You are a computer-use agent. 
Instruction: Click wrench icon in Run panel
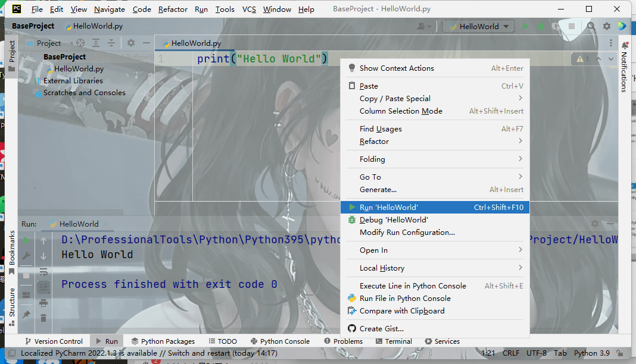pos(26,256)
